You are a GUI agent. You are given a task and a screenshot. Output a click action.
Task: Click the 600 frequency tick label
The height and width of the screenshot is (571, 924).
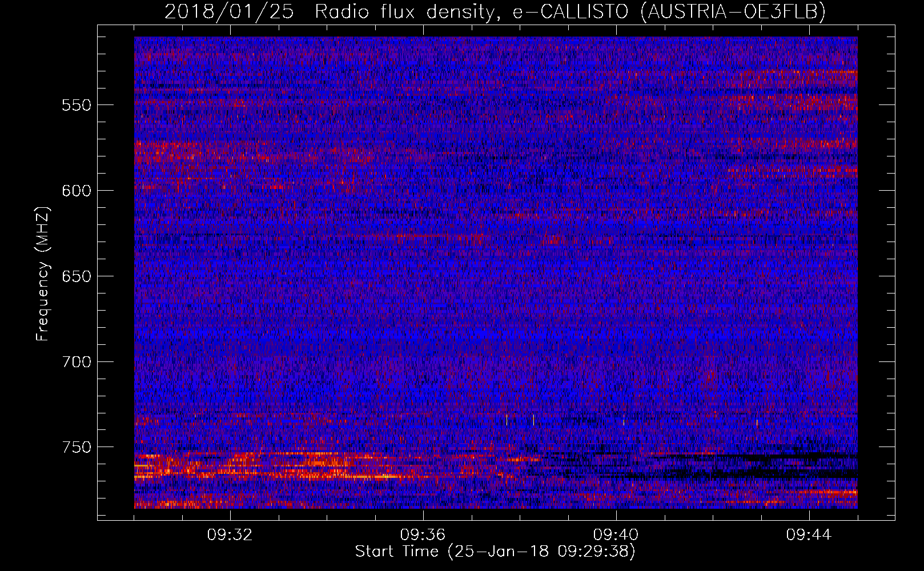click(77, 191)
